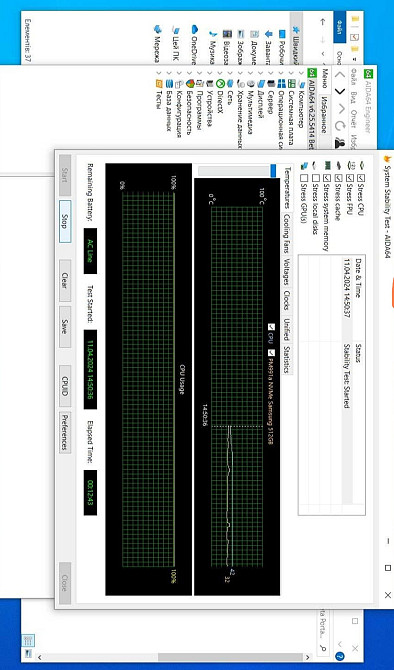Viewport: 394px width, 670px height.
Task: Open the CPUID panel button
Action: click(x=65, y=386)
